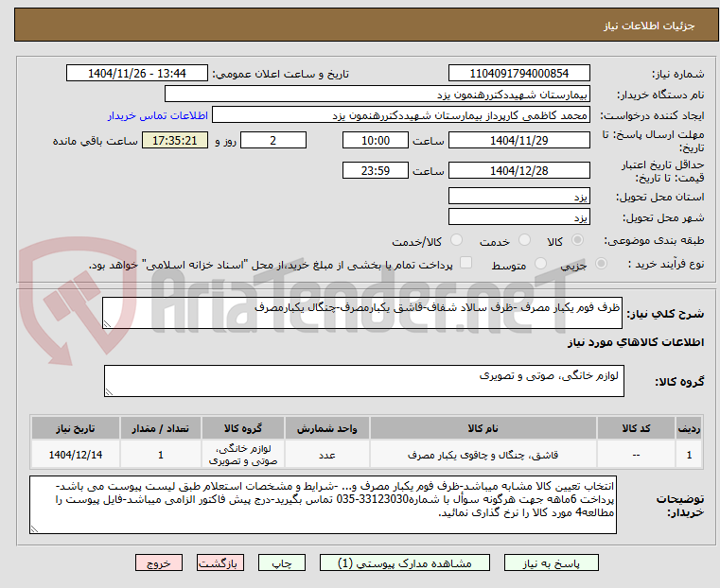Click the buyer name field بیمارستان شهیددکتررهنمون یزد
The image size is (720, 588).
tap(377, 94)
